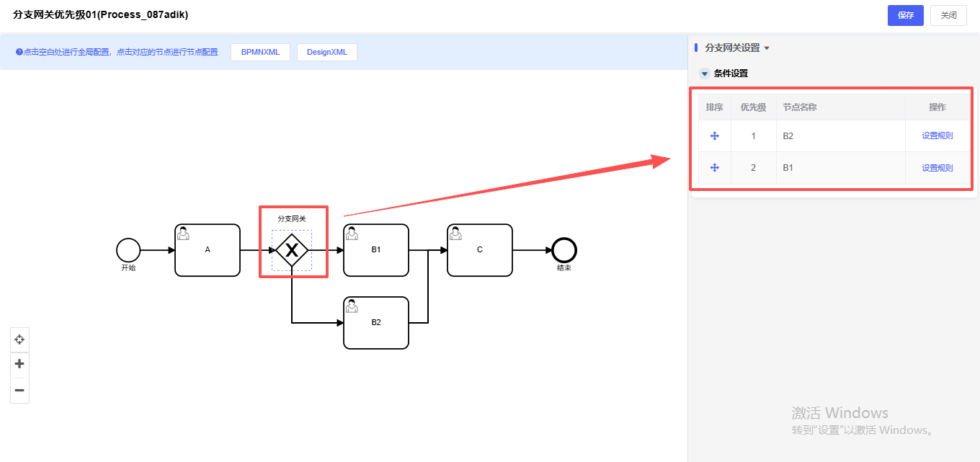This screenshot has height=462, width=980.
Task: Click the 保存 button
Action: [905, 15]
